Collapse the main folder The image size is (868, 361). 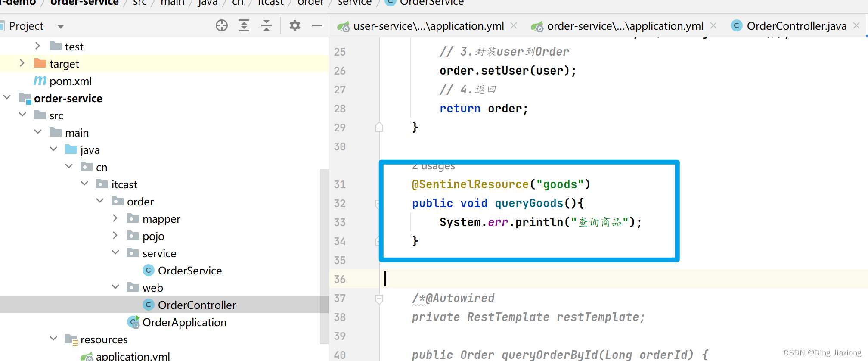coord(38,132)
